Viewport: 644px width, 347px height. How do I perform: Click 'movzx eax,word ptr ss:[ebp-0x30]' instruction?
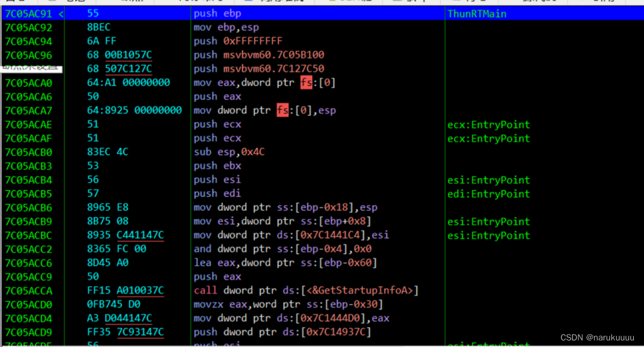288,305
